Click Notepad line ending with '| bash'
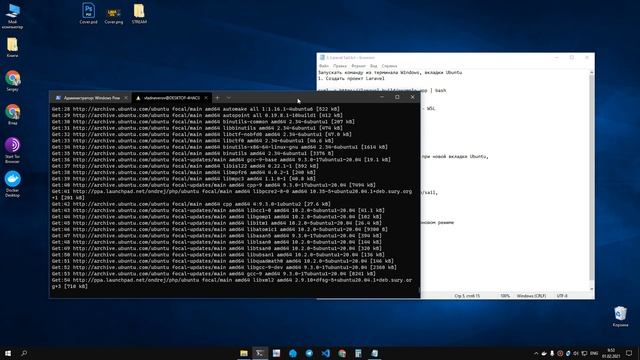 click(x=433, y=91)
